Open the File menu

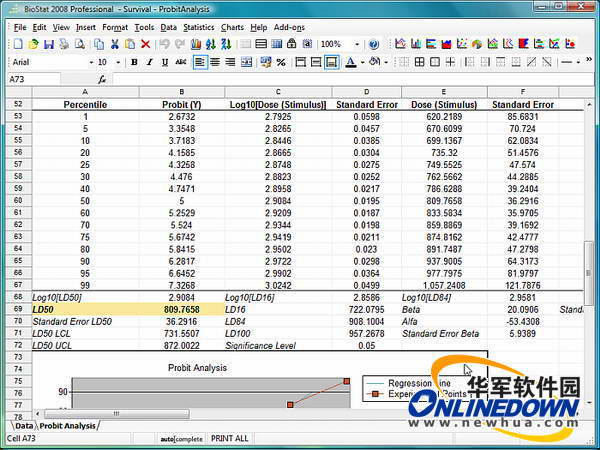click(20, 28)
